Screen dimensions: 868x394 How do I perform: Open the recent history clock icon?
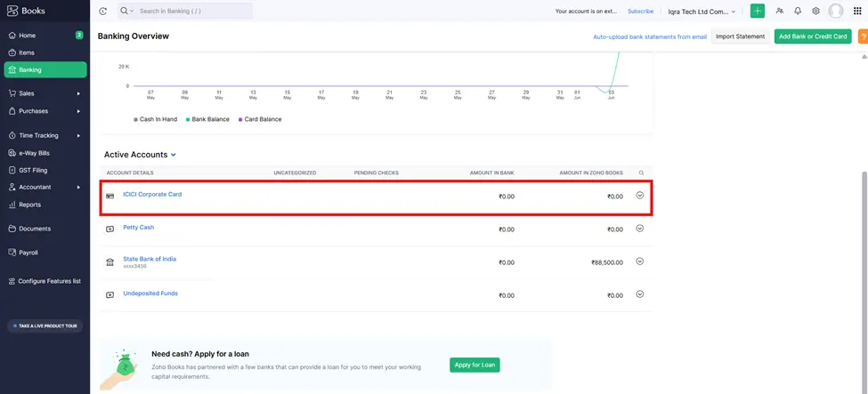click(102, 11)
